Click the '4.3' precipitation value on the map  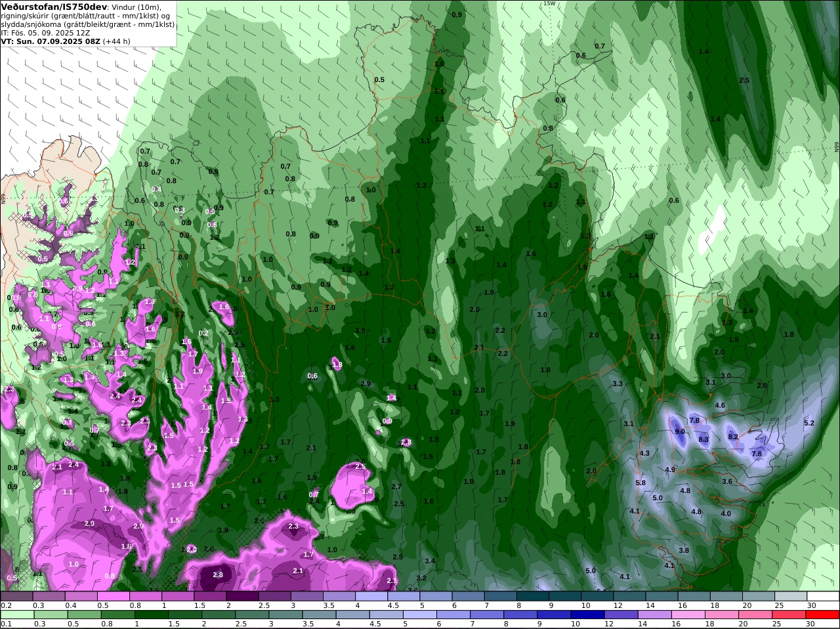point(644,453)
